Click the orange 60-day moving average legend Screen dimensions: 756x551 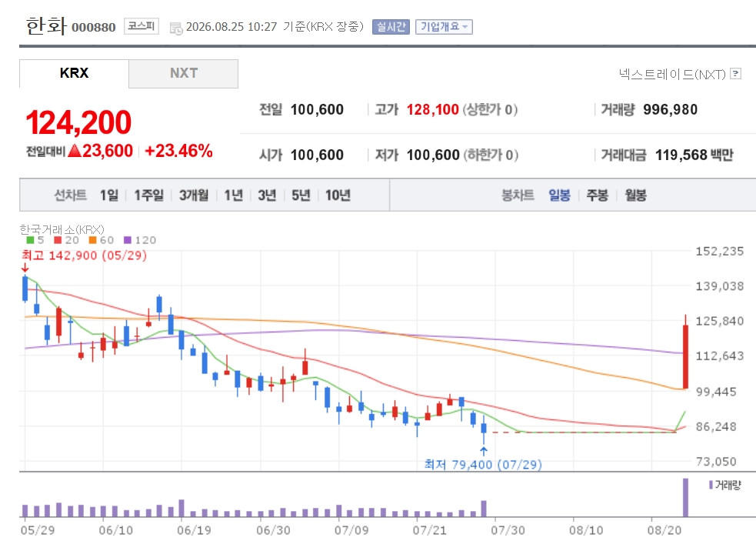click(102, 240)
